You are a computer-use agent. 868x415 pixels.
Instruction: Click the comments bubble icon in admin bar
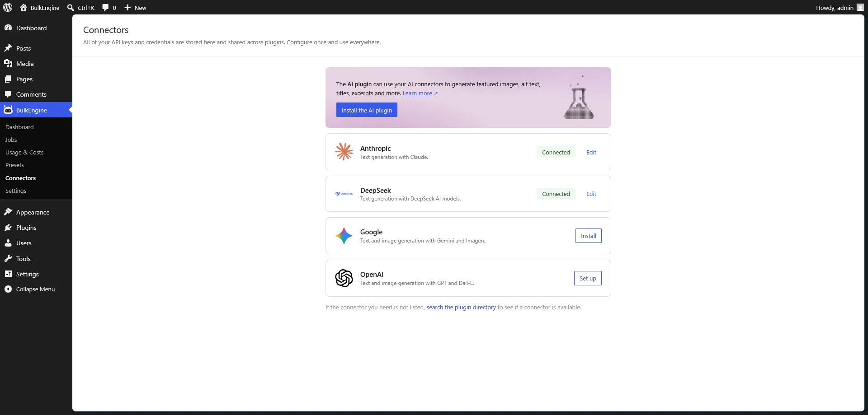[105, 8]
